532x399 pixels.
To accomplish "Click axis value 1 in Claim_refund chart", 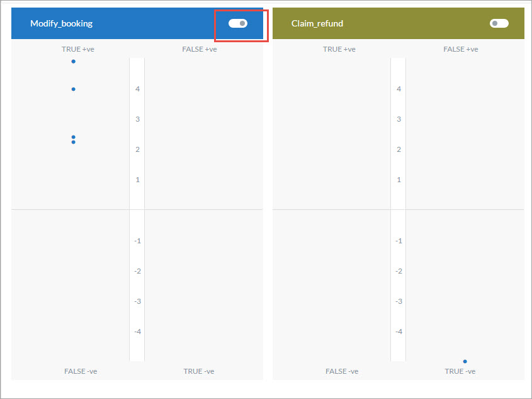I will [x=399, y=180].
